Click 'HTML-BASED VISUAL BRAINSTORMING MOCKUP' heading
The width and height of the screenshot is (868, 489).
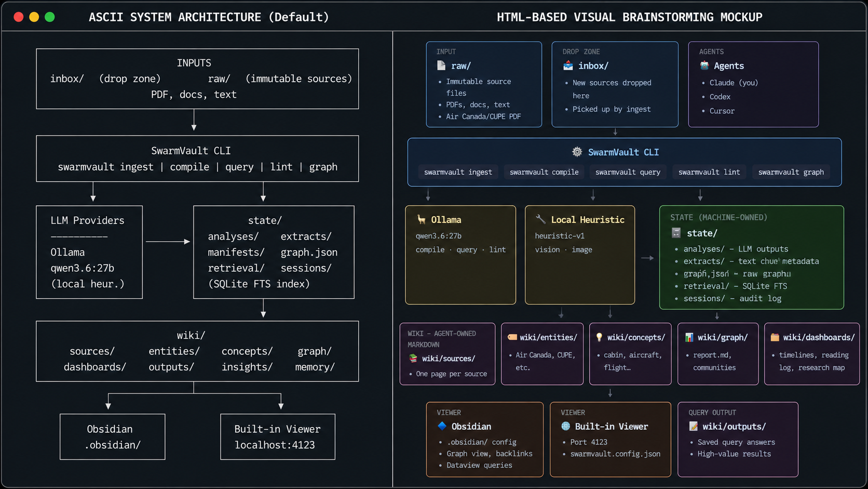tap(630, 17)
